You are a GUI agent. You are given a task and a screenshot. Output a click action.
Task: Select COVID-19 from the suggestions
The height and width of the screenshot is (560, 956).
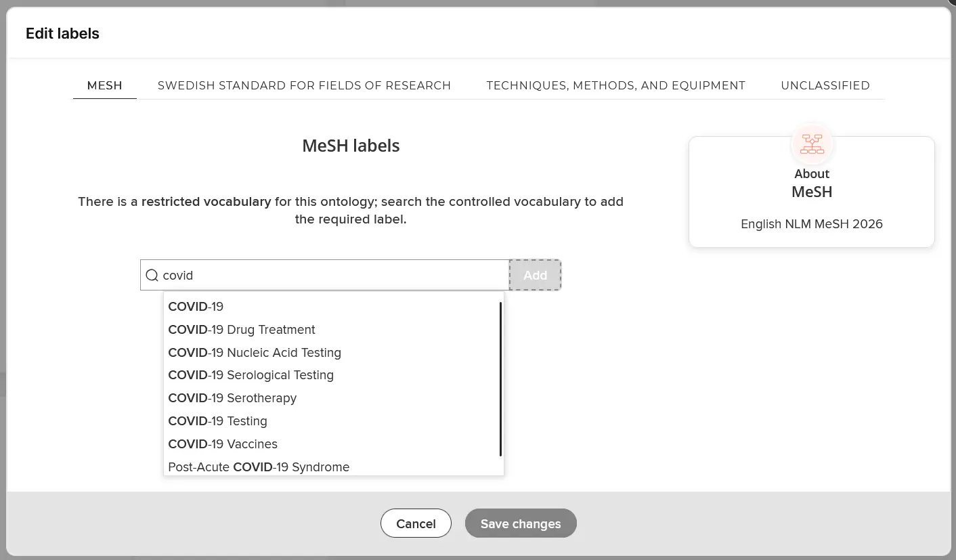tap(196, 307)
